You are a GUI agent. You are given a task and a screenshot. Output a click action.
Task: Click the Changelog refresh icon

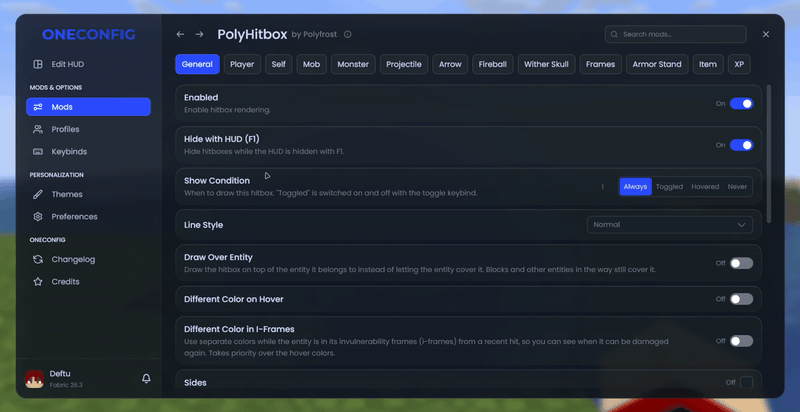pos(38,260)
